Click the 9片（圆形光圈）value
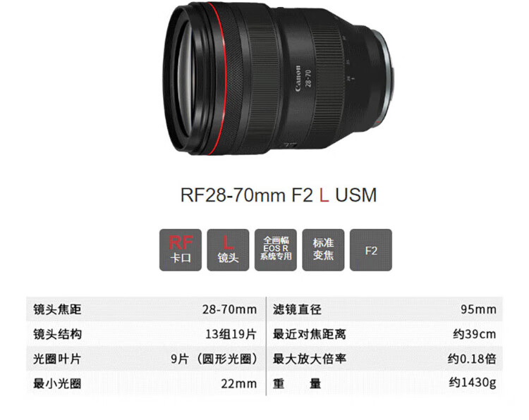529x420 pixels. (214, 359)
